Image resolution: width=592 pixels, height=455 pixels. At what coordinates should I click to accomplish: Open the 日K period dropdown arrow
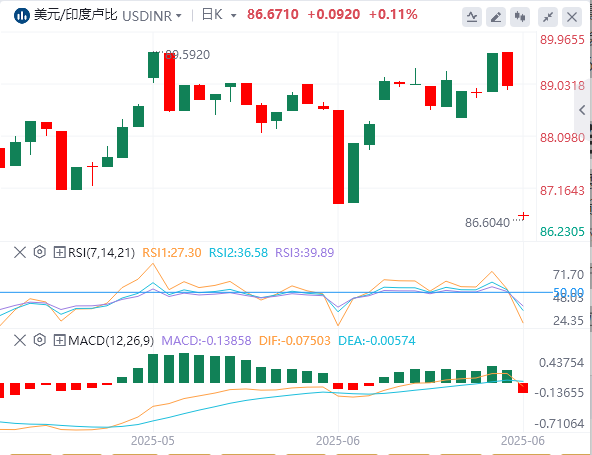[233, 16]
